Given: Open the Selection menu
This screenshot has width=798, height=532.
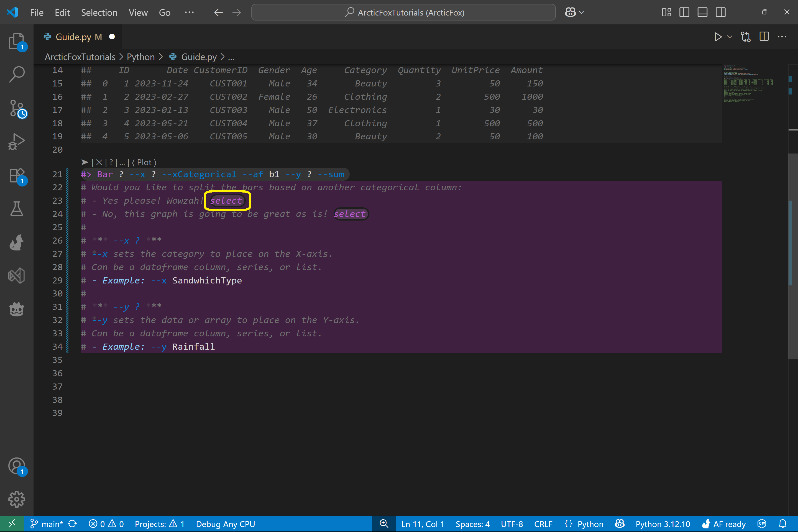Looking at the screenshot, I should click(x=99, y=12).
